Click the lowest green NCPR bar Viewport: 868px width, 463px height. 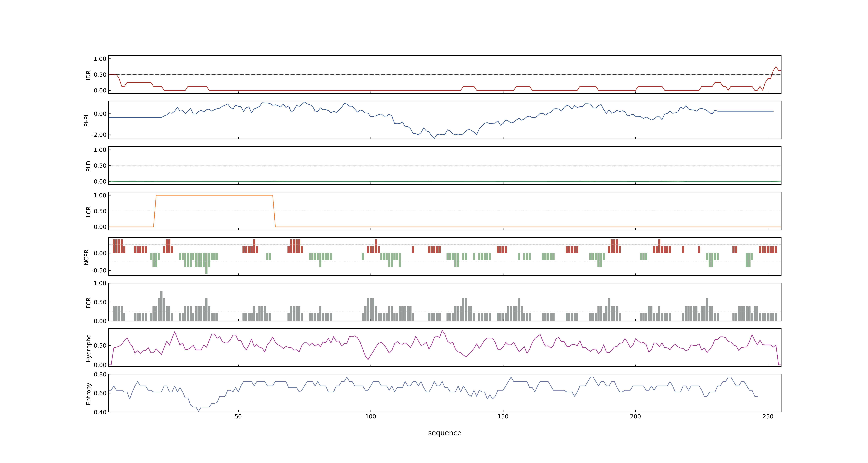coord(207,263)
